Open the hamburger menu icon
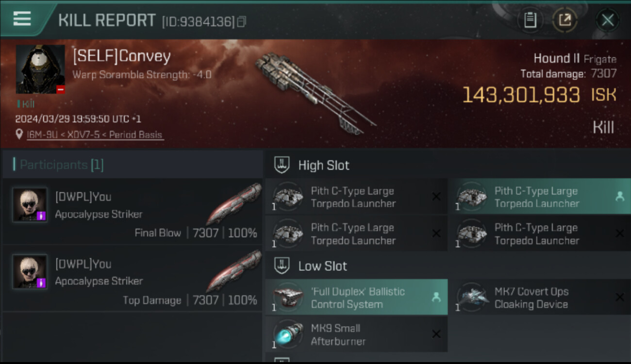 click(x=22, y=19)
